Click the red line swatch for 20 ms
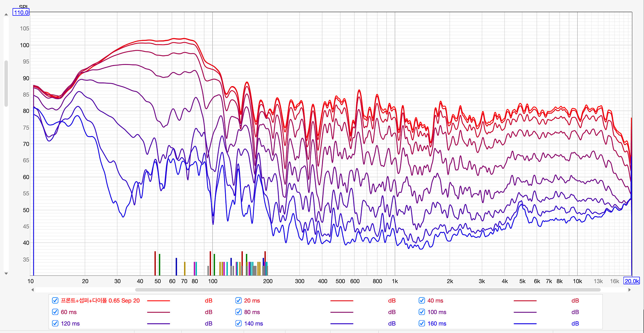644x333 pixels. (x=342, y=301)
